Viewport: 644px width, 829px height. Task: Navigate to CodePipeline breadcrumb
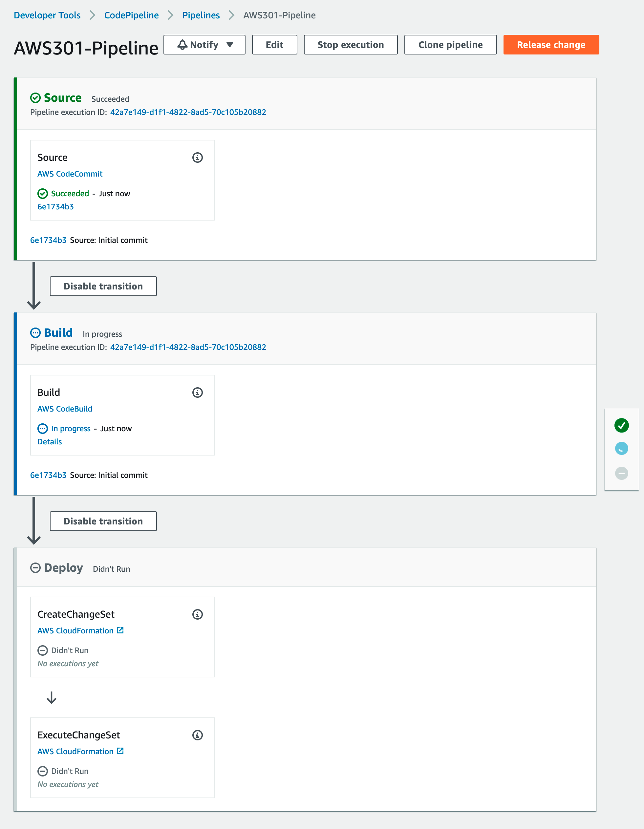[131, 15]
